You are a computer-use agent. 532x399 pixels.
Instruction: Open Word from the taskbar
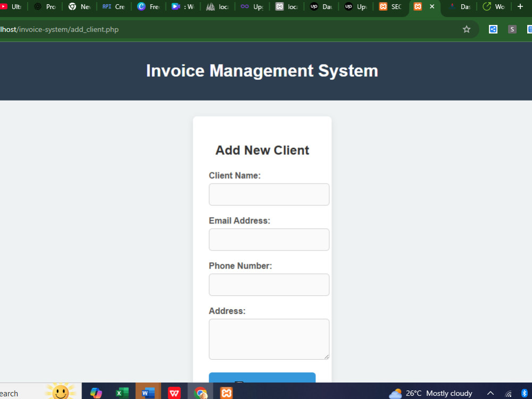click(148, 393)
